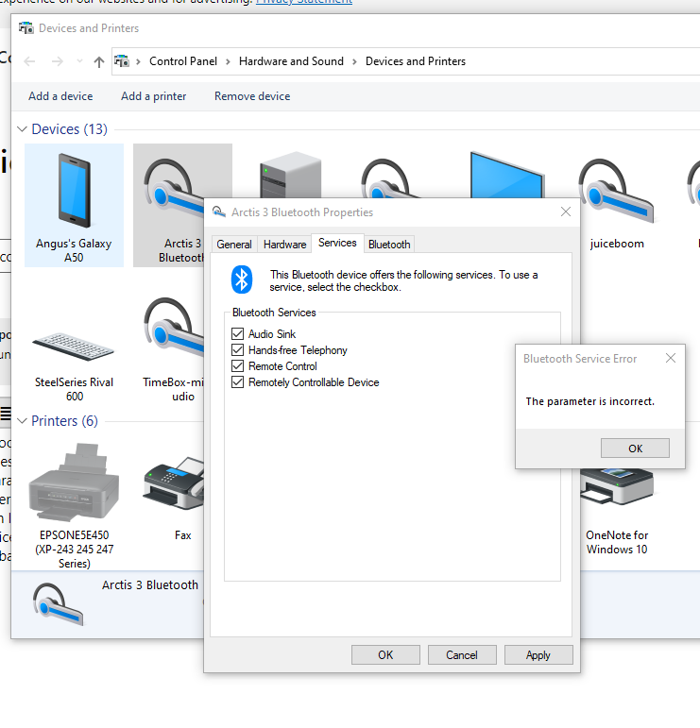
Task: Collapse the Devices (13) group
Action: coord(22,129)
